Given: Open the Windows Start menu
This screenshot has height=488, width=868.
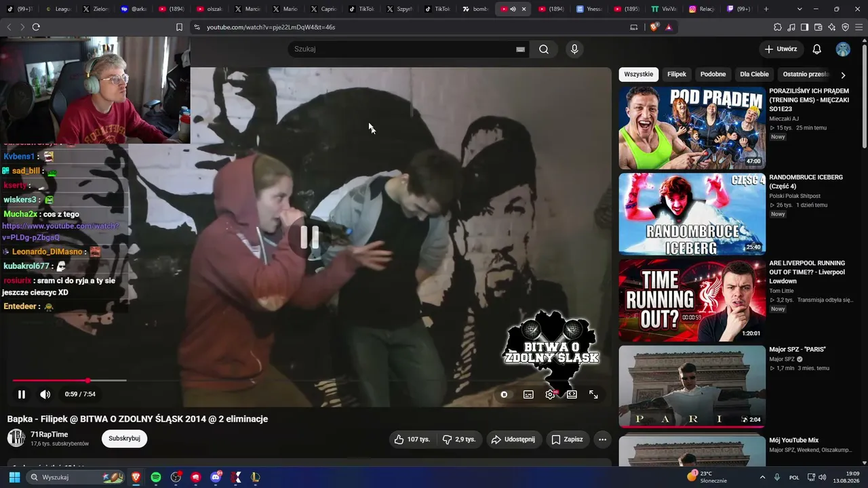Looking at the screenshot, I should coord(14,477).
